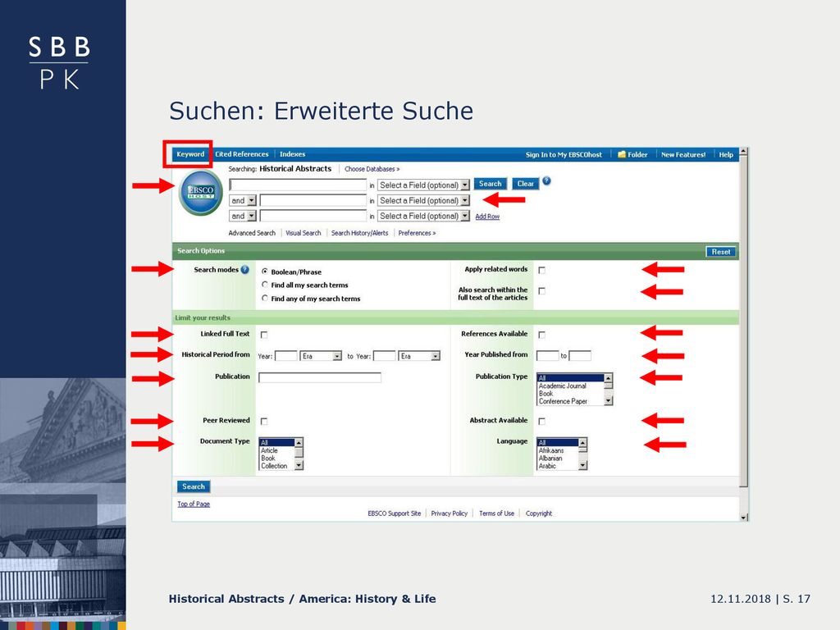
Task: Open second row Select a Field dropdown
Action: click(424, 200)
